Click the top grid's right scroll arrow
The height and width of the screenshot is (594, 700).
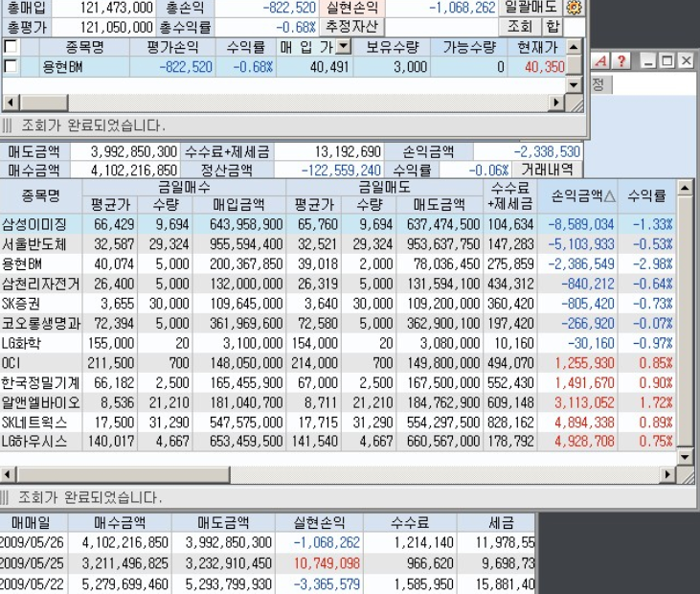point(555,103)
